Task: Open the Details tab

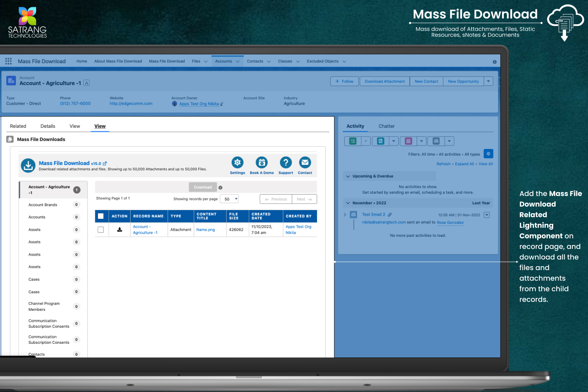Action: click(48, 126)
